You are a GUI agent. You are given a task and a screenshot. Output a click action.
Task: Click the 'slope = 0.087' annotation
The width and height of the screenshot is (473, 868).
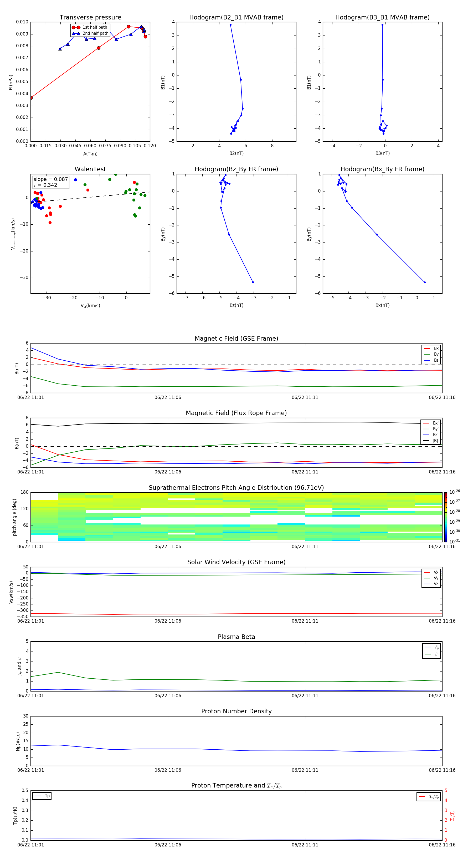50,179
